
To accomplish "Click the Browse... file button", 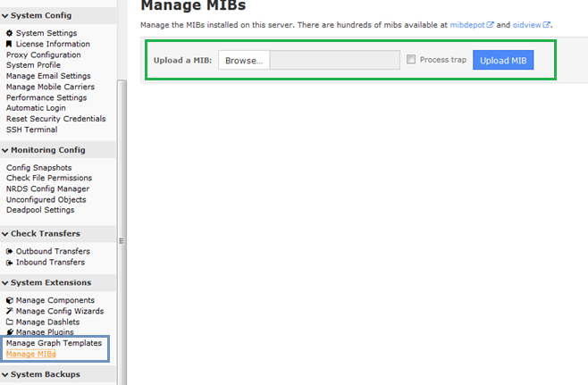I will (x=244, y=61).
